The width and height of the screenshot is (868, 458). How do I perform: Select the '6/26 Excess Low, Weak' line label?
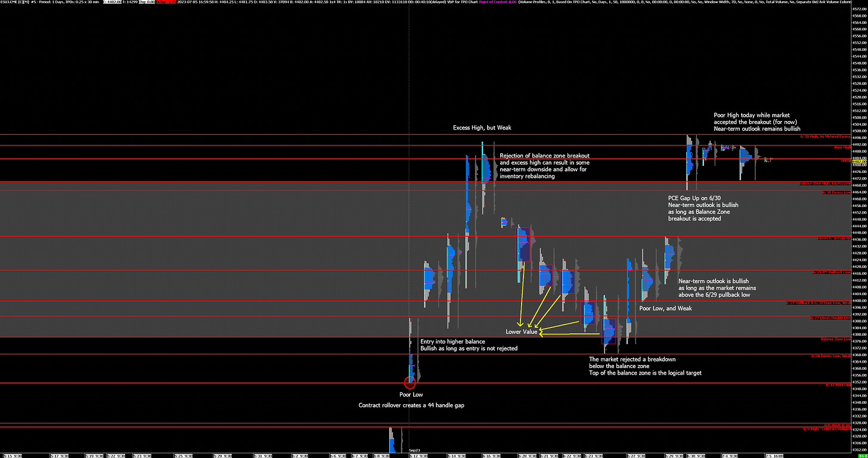click(x=831, y=356)
